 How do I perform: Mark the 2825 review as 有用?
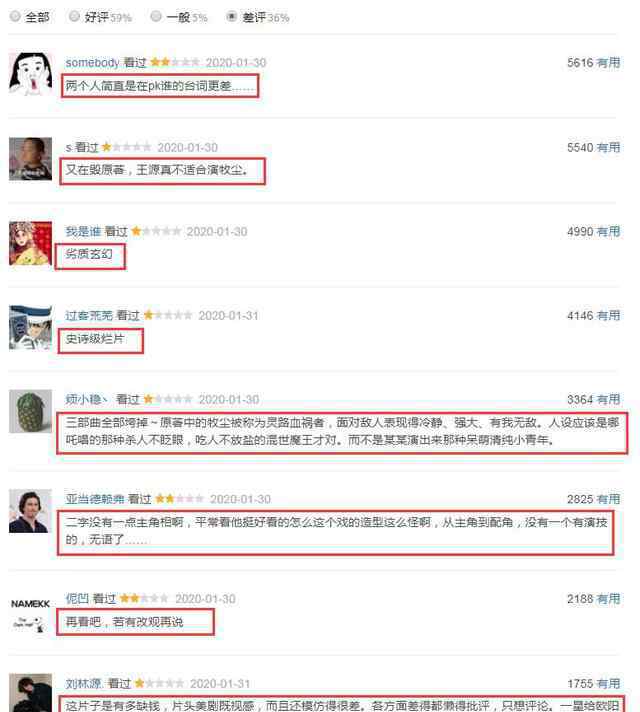click(608, 499)
